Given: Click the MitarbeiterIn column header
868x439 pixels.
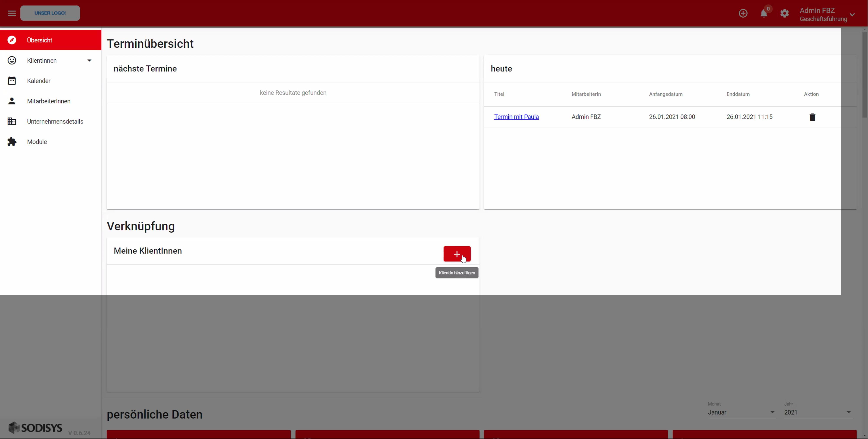Looking at the screenshot, I should (586, 94).
